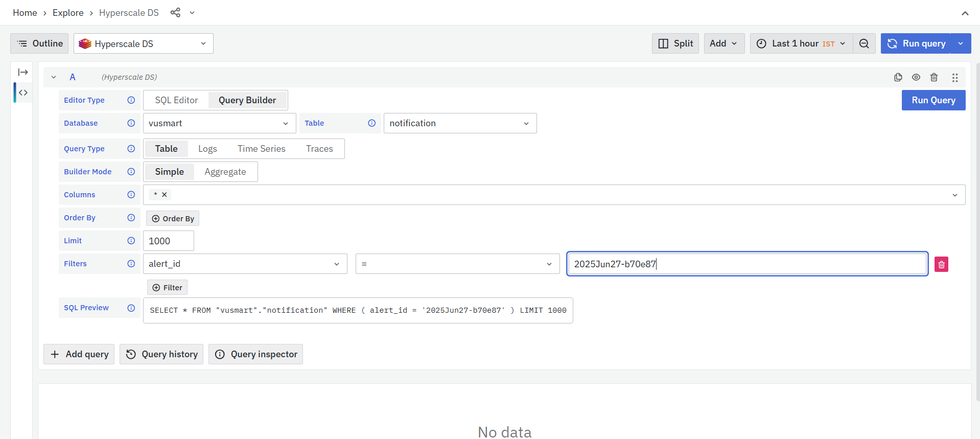The image size is (980, 439).
Task: Switch editor type to SQL Editor
Action: point(176,100)
